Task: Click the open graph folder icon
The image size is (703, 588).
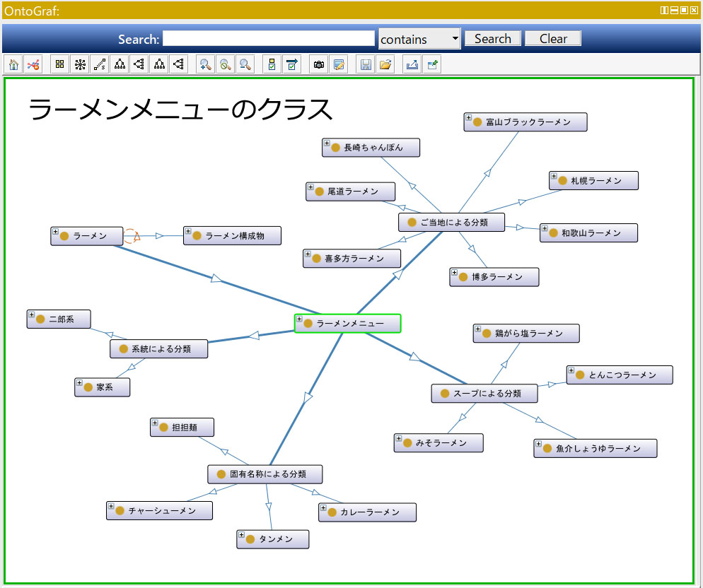Action: pyautogui.click(x=385, y=64)
